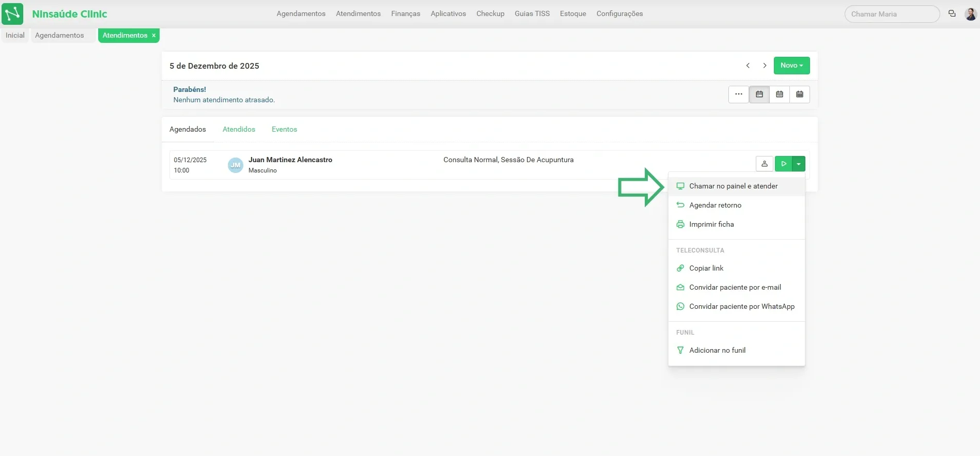Click the user avatar in top right
Screen dimensions: 980x456
click(x=970, y=14)
